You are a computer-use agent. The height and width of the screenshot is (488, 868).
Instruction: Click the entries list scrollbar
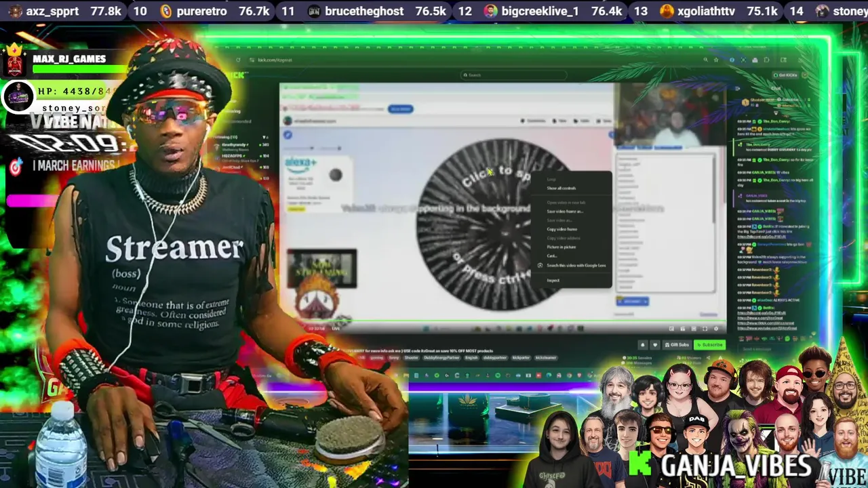(713, 190)
